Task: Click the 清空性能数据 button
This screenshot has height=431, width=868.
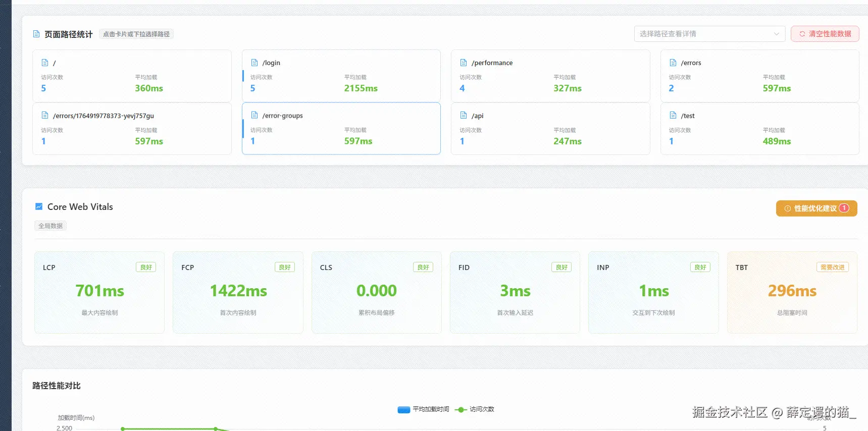Action: click(x=825, y=34)
